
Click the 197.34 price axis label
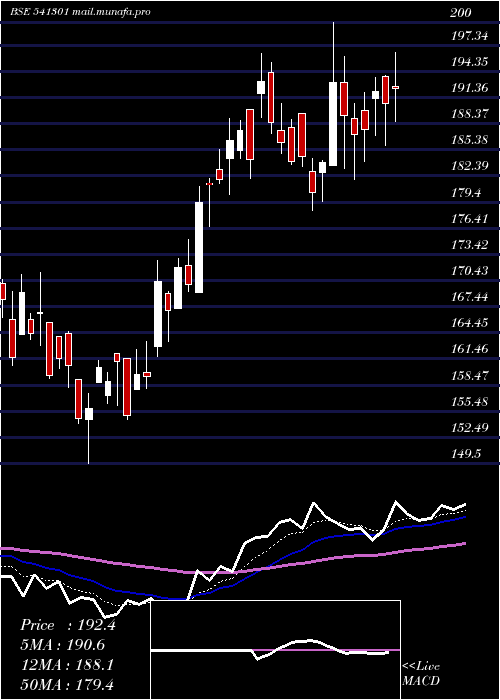469,36
